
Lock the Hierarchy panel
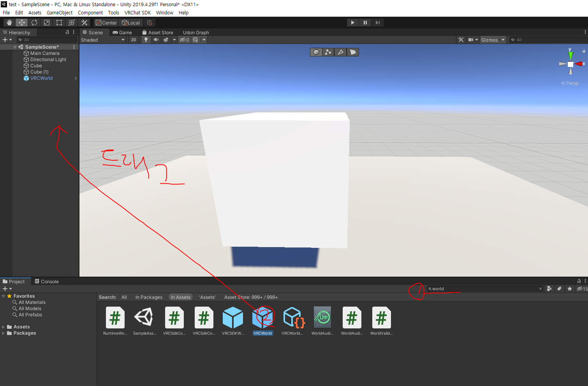pos(67,32)
